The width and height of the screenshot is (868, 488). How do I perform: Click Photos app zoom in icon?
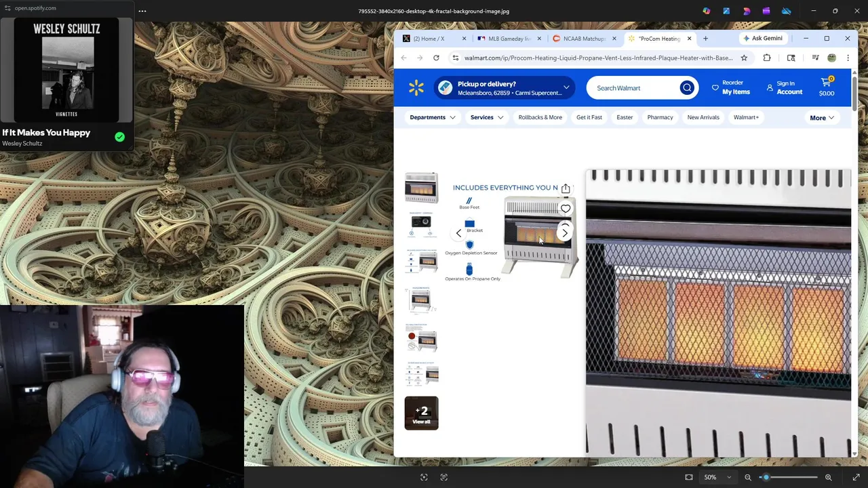[828, 477]
